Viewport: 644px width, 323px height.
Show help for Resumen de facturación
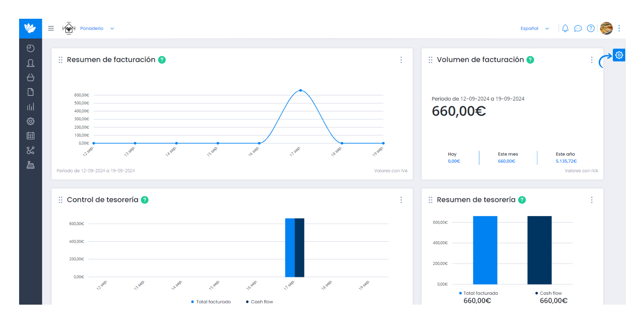coord(162,60)
